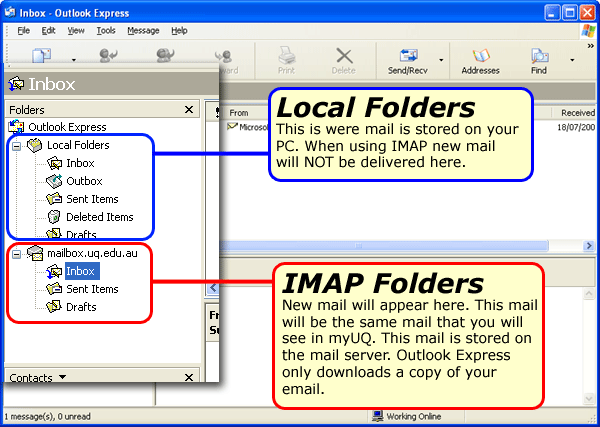Open the Addresses book icon
Screen dimensions: 600x427
[x=481, y=60]
